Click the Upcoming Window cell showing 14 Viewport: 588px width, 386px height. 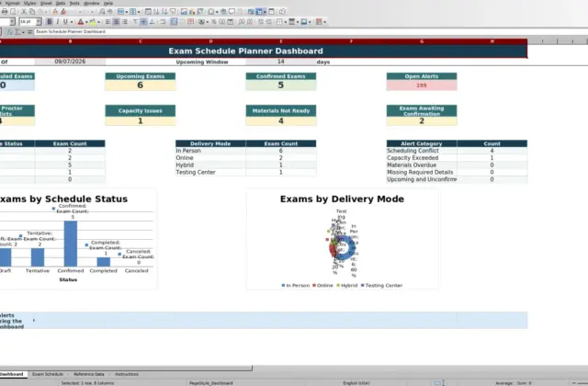pos(281,62)
